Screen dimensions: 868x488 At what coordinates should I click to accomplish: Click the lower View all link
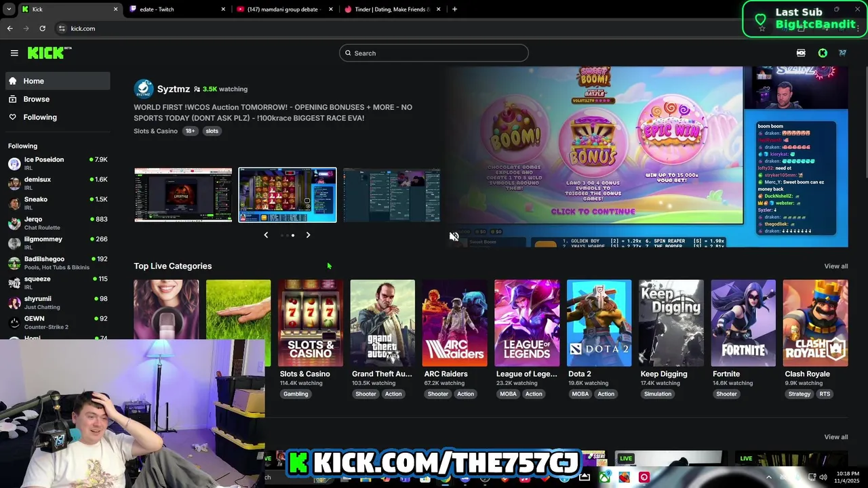tap(835, 437)
